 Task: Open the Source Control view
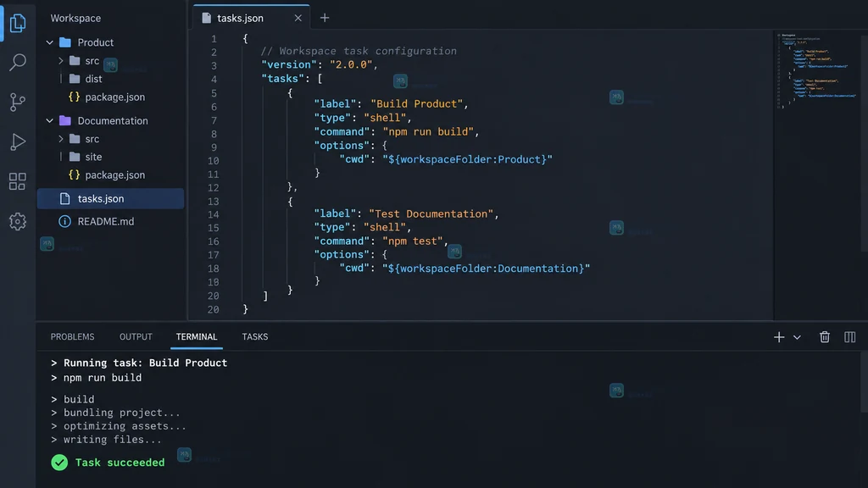coord(18,102)
